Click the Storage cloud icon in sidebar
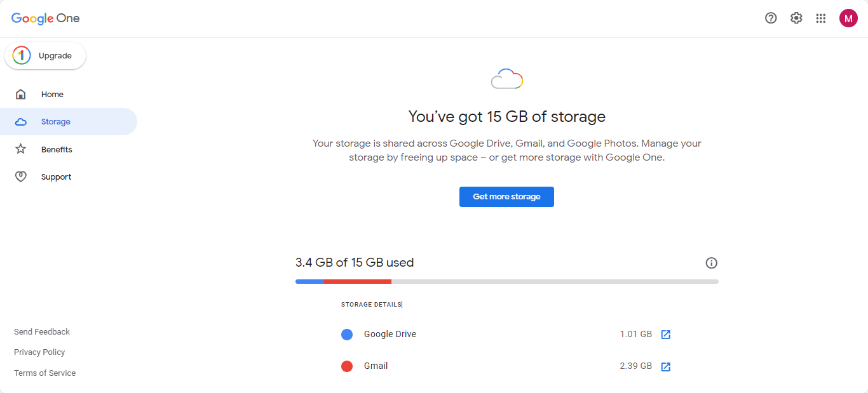 (21, 122)
